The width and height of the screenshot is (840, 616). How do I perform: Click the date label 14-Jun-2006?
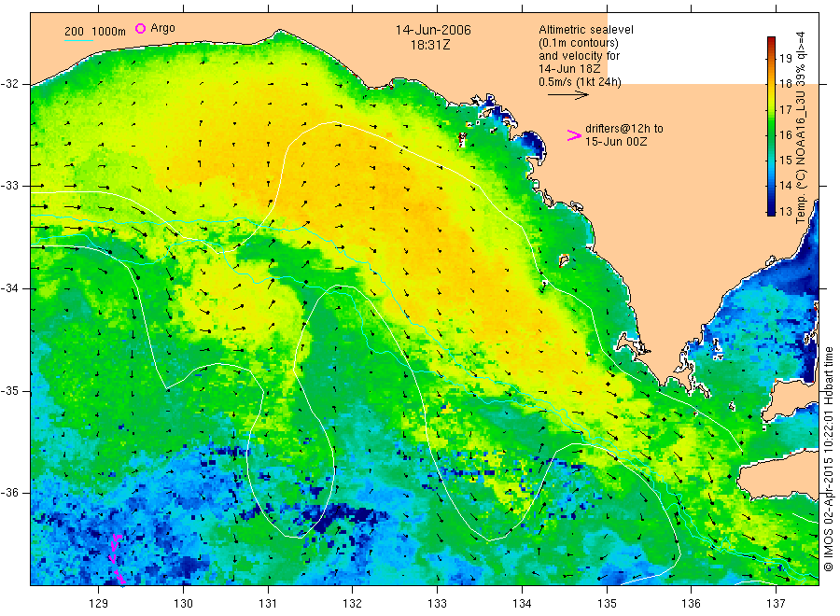433,30
